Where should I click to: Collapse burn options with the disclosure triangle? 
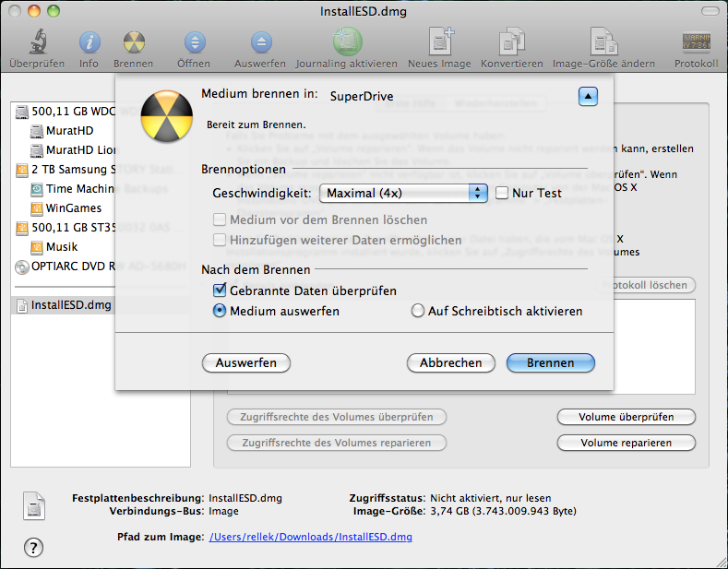click(x=589, y=96)
